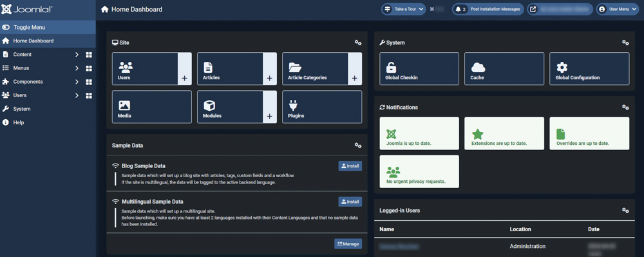This screenshot has height=257, width=644.
Task: Open the Menus dashboard grid icon
Action: point(89,68)
